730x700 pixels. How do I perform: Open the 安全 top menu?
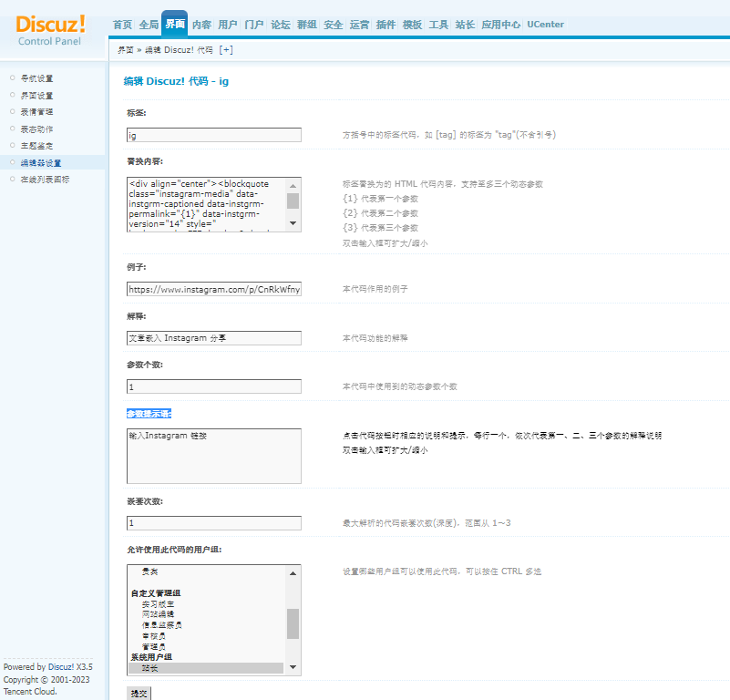tap(334, 25)
